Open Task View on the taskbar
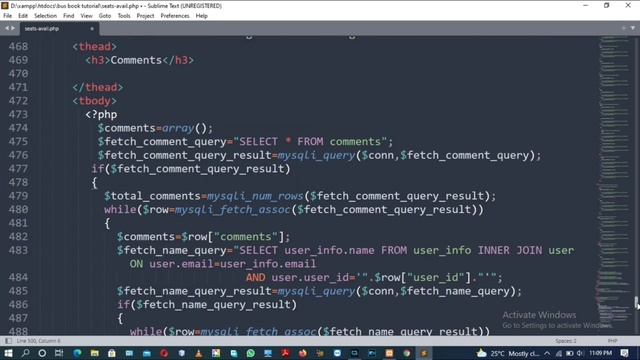640x360 pixels. tap(59, 353)
